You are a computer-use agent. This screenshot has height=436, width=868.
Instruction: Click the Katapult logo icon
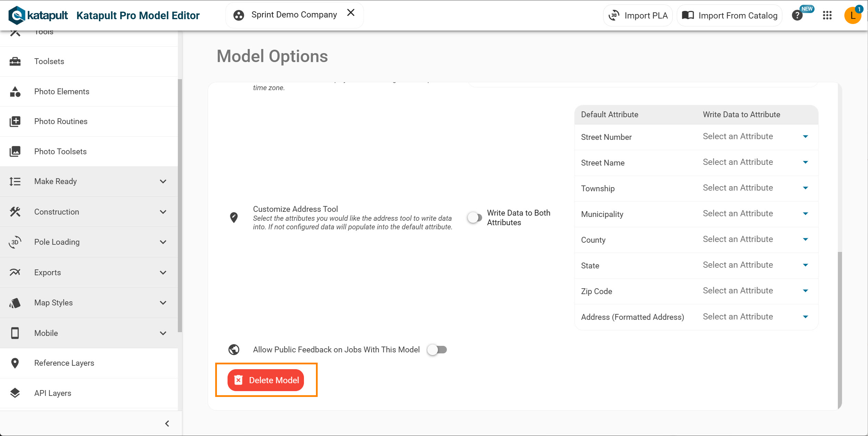pos(16,15)
